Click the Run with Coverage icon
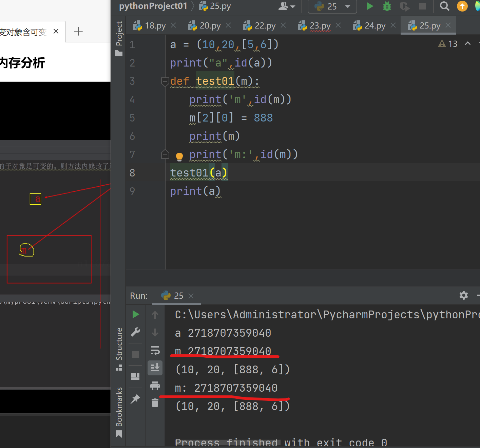The height and width of the screenshot is (448, 480). [x=404, y=6]
